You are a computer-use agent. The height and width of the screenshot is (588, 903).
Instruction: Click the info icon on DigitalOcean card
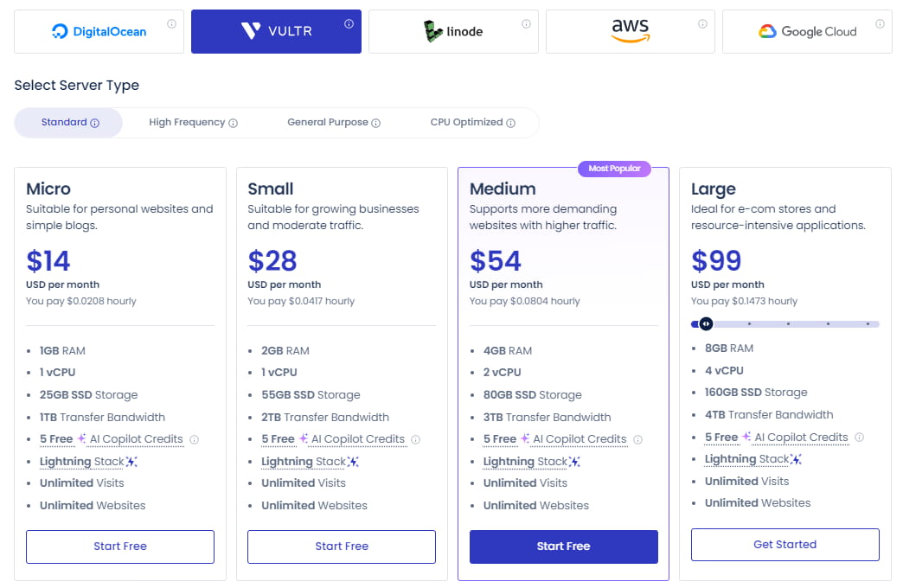pyautogui.click(x=171, y=24)
